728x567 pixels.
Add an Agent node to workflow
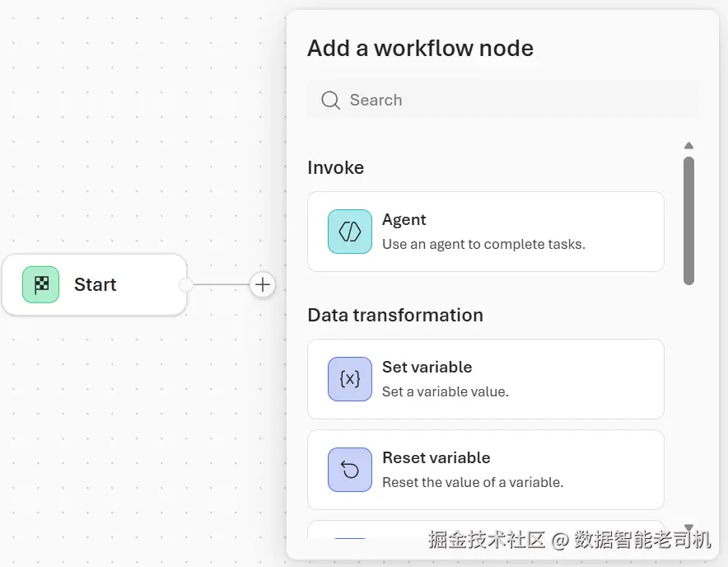click(x=486, y=232)
